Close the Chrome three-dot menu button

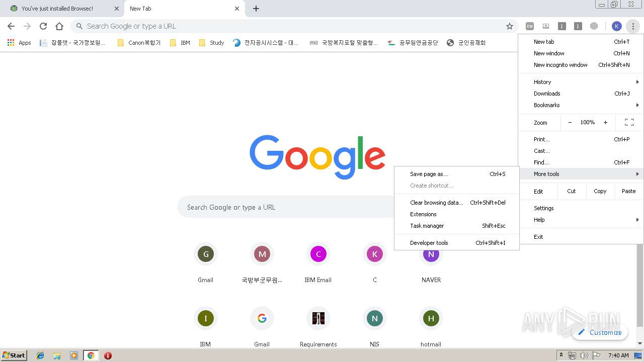pos(633,26)
